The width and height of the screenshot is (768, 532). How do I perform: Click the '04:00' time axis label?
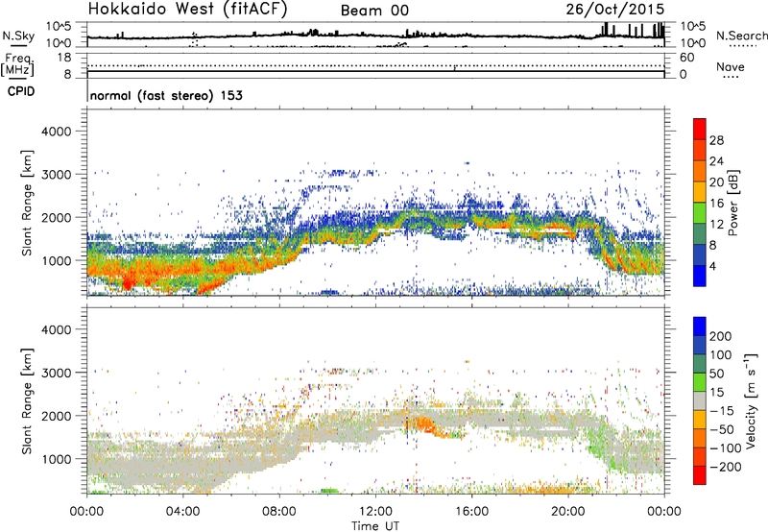coord(183,512)
